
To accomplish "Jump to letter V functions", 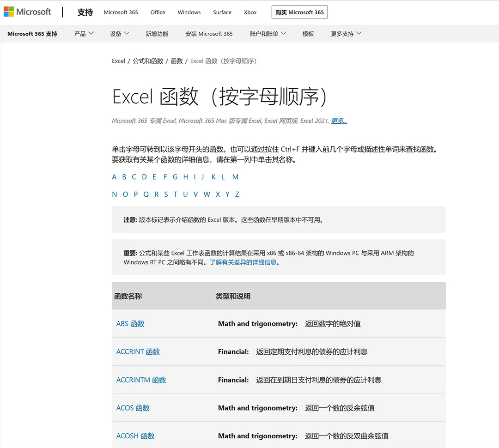I will [196, 194].
